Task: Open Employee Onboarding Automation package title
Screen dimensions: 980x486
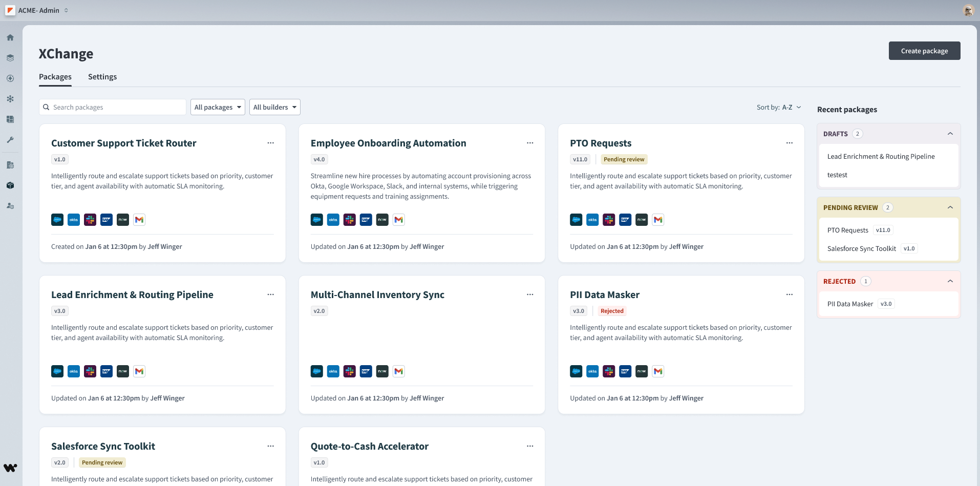Action: (388, 143)
